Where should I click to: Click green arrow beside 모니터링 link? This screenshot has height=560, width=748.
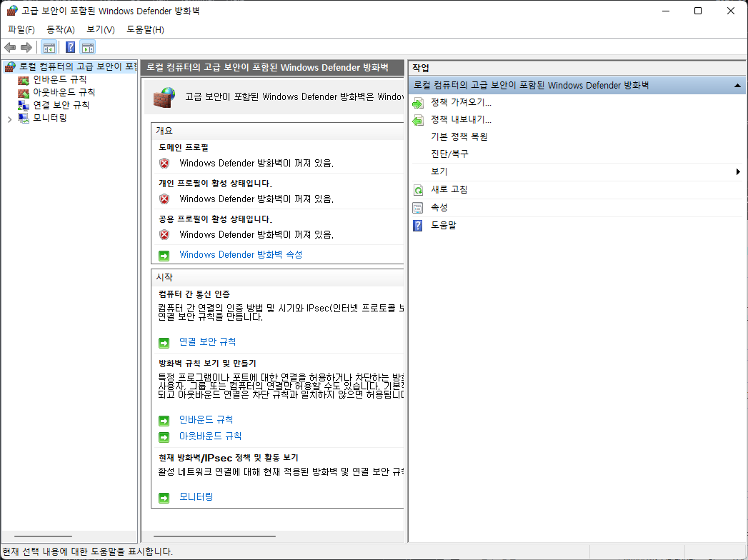coord(164,498)
